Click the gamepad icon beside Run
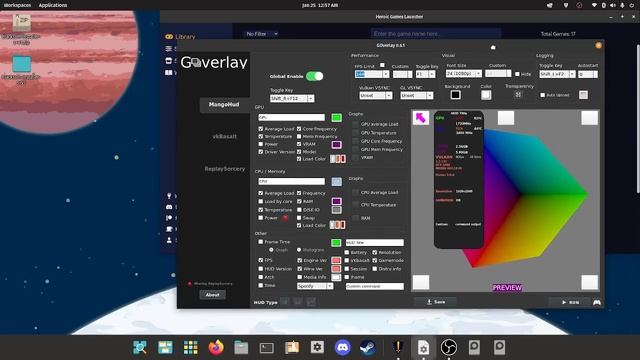This screenshot has width=640, height=360. point(597,302)
